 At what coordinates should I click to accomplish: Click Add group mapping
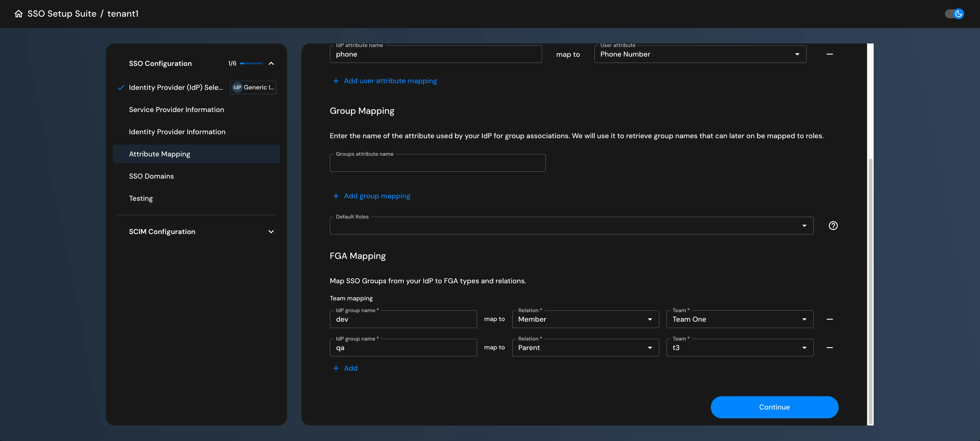[x=377, y=196]
